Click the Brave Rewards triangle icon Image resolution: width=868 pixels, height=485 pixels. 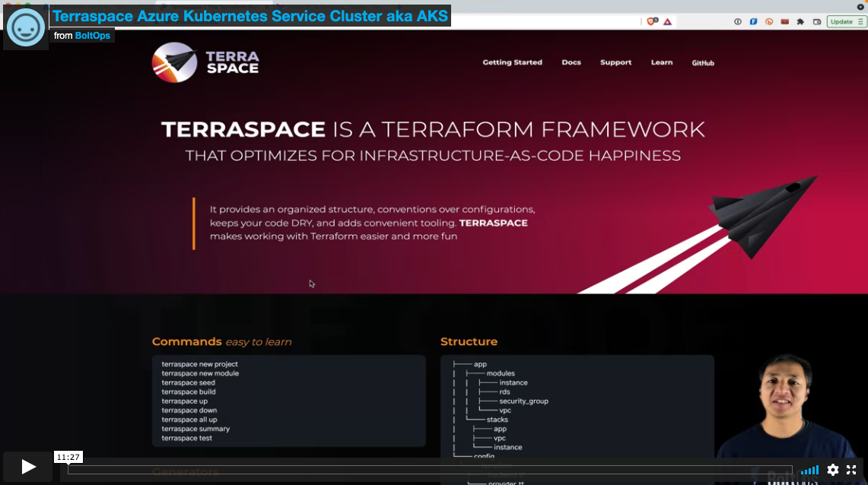pyautogui.click(x=668, y=21)
